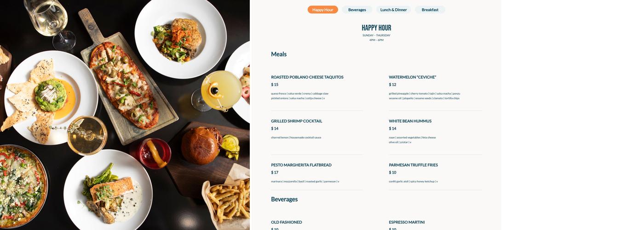Screen dimensions: 644x230
Task: Click the food spread photo
Action: point(125,115)
